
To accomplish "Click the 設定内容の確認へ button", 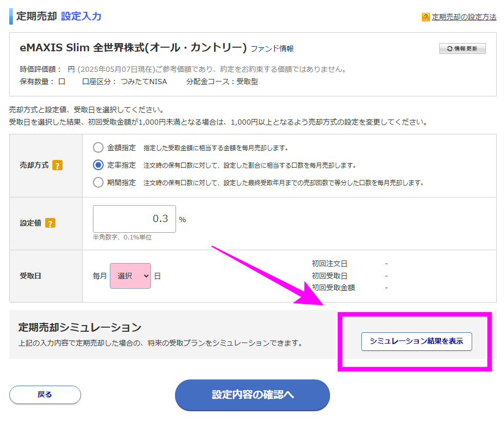I will coord(253,395).
